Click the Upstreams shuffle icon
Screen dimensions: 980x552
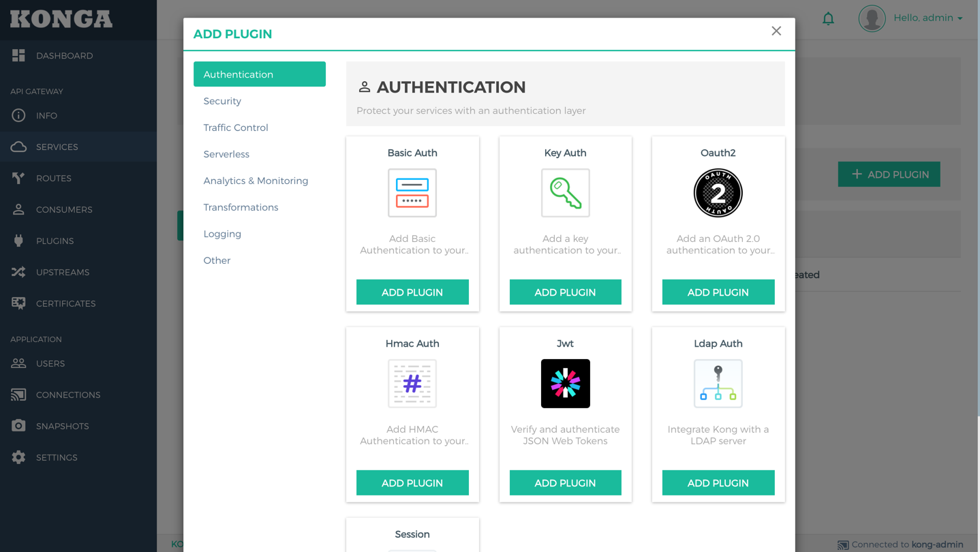pos(18,273)
